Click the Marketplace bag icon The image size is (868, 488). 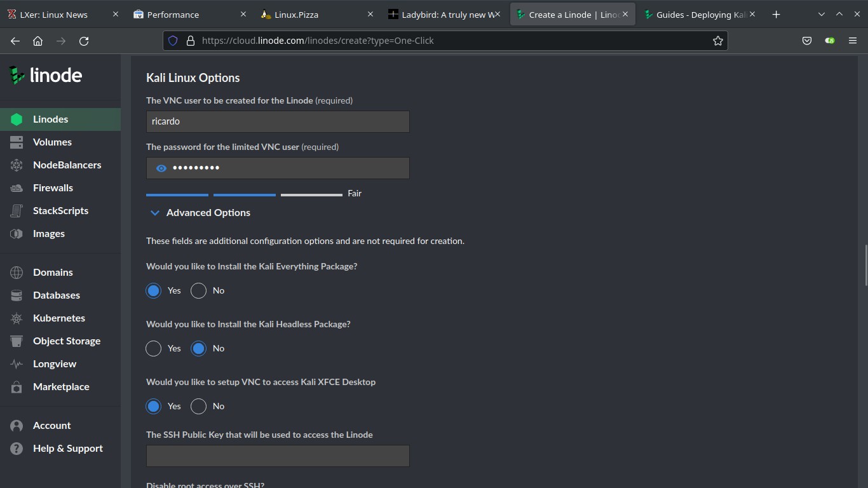pyautogui.click(x=17, y=387)
